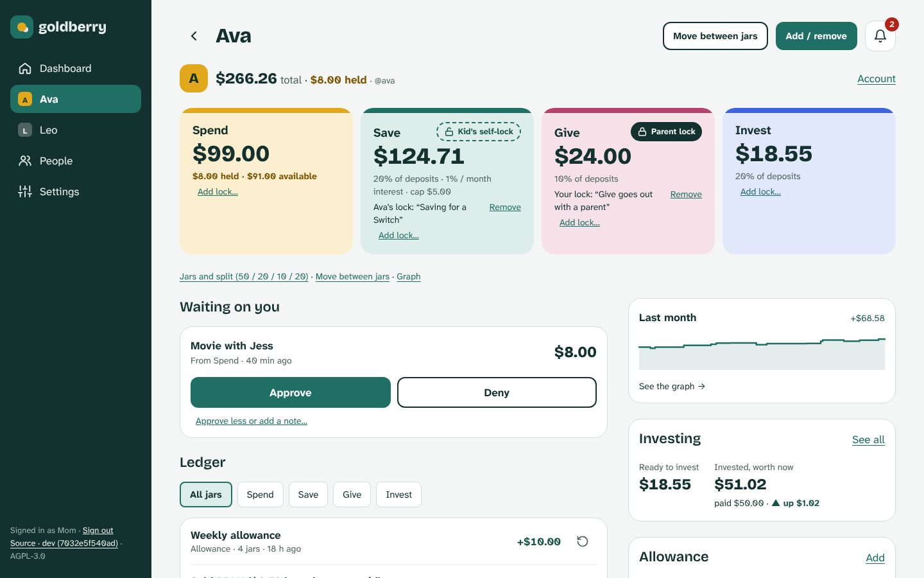Remove Ava's lock on the Save jar
The image size is (924, 578).
[x=505, y=207]
